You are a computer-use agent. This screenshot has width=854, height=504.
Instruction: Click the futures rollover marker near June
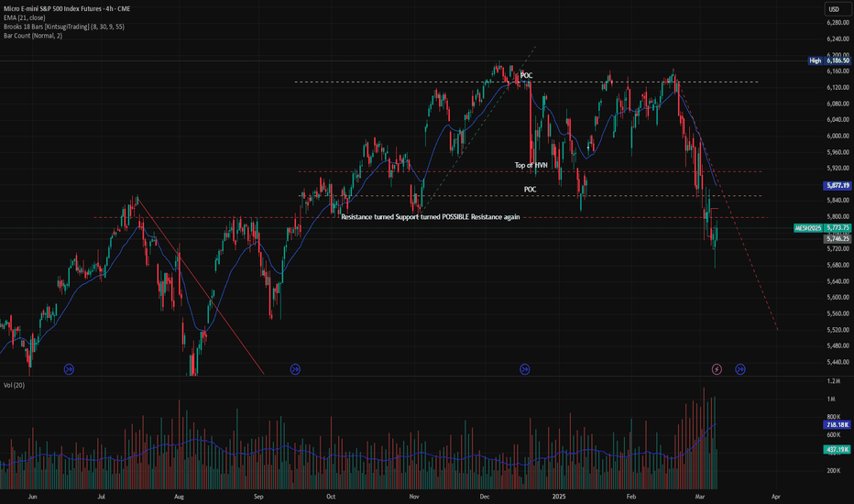(69, 369)
